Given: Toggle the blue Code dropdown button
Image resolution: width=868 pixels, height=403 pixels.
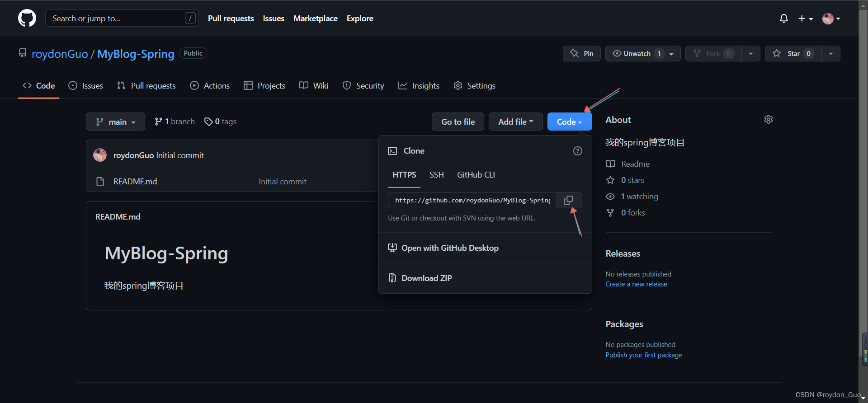Looking at the screenshot, I should [570, 122].
